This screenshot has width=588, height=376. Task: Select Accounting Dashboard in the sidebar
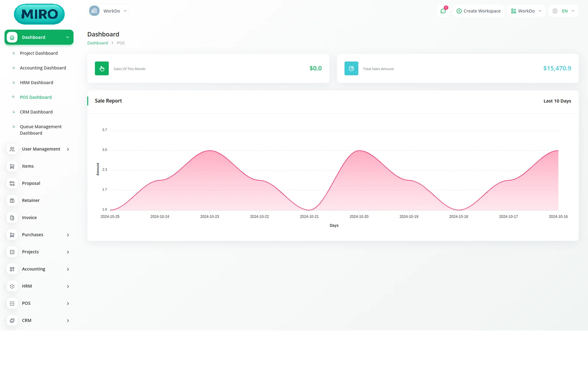(x=43, y=68)
